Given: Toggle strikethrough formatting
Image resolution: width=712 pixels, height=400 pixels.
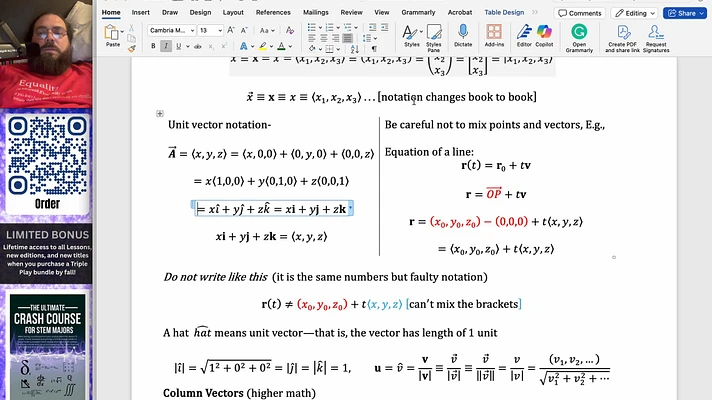Looking at the screenshot, I should pyautogui.click(x=198, y=46).
